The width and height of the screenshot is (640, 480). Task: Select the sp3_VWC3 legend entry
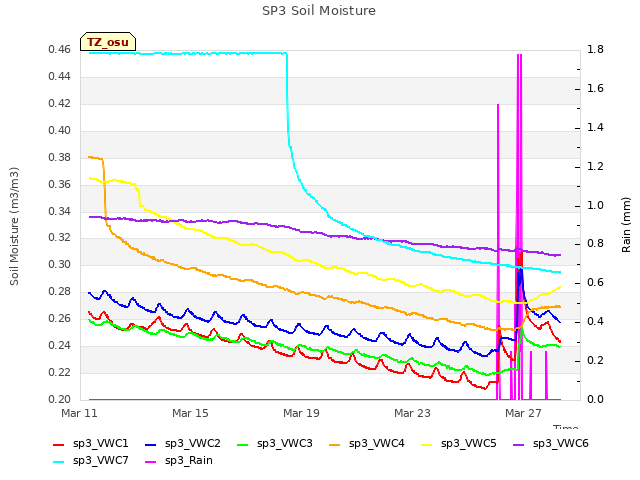[275, 444]
